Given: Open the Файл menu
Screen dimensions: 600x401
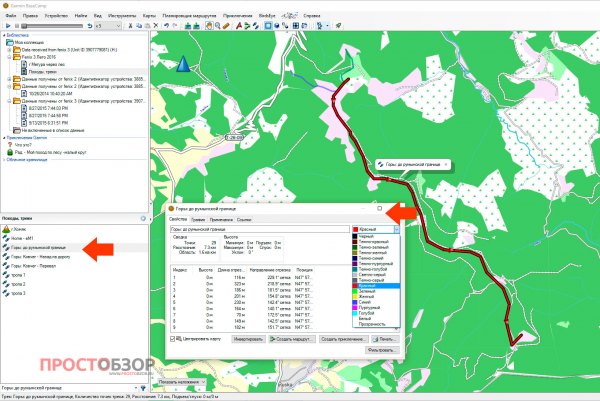Looking at the screenshot, I should 11,16.
